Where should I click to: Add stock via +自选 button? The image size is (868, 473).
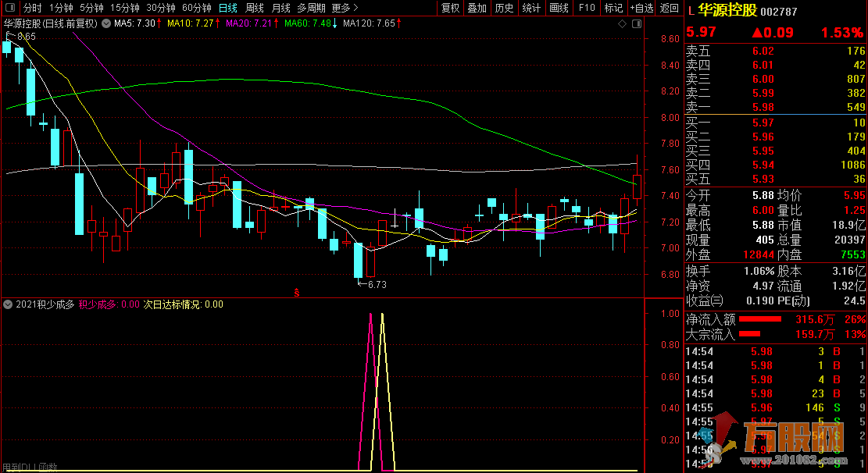(x=642, y=8)
